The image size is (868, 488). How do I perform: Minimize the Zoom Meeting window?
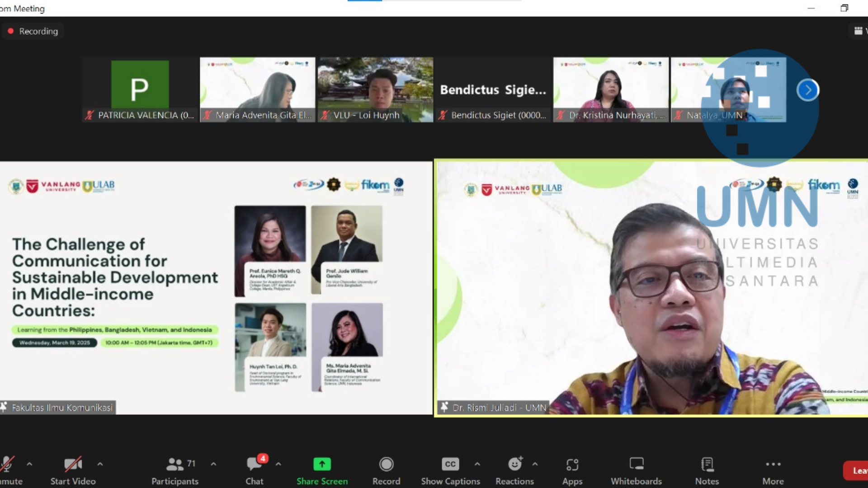click(811, 8)
